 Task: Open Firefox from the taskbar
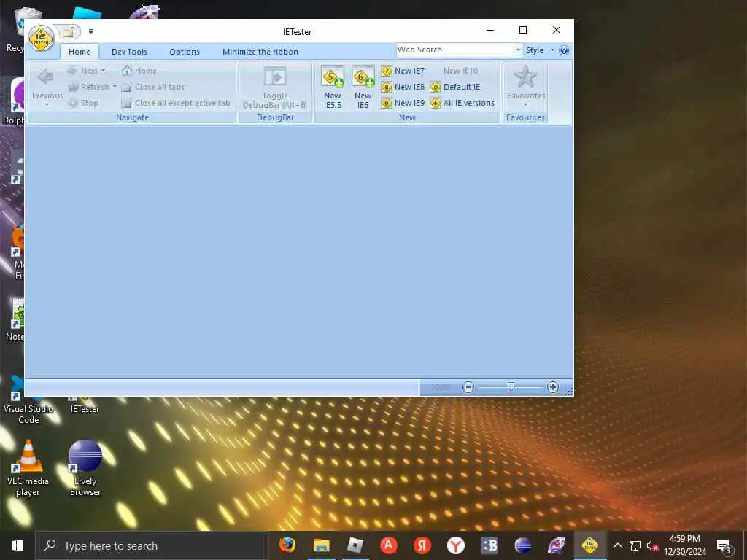287,545
